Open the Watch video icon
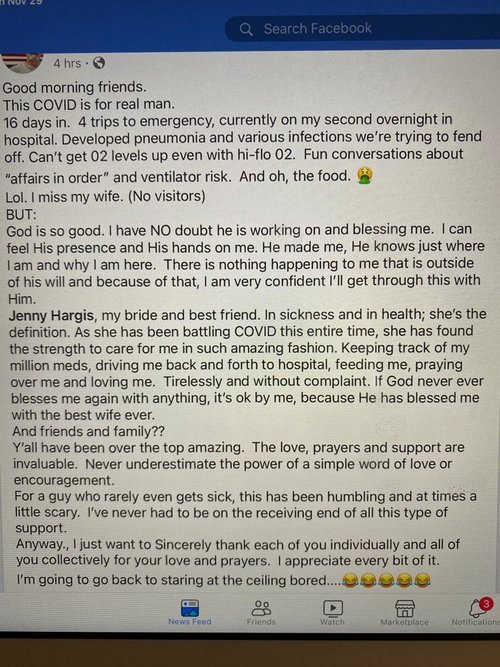 tap(333, 608)
